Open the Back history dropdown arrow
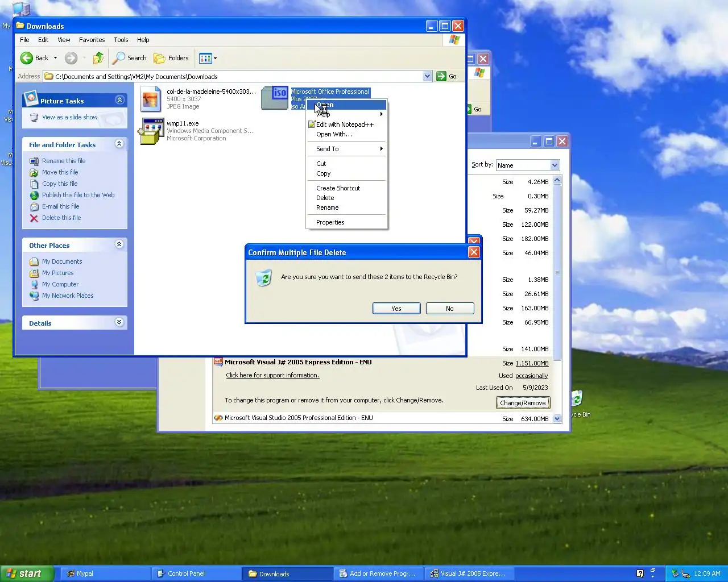Image resolution: width=728 pixels, height=582 pixels. (x=55, y=58)
